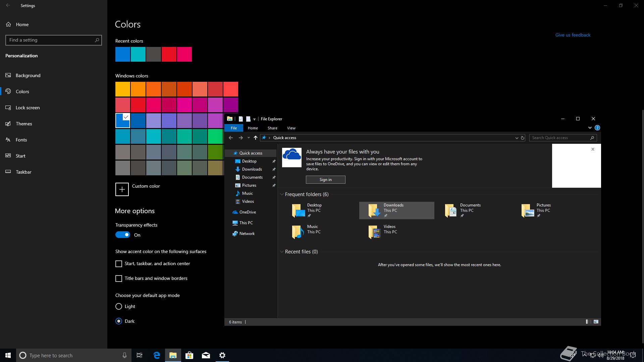Open the Share ribbon tab
The image size is (644, 362).
click(x=272, y=128)
